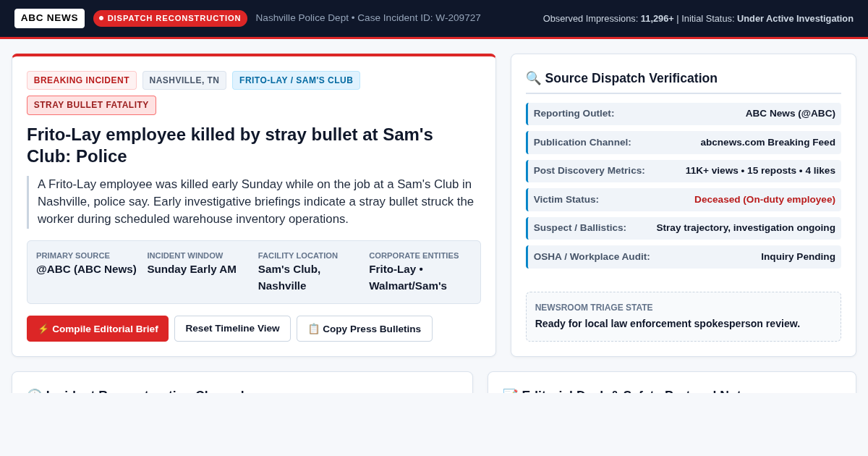Screen dimensions: 868x456
Task: Select the NASHVILLE, TN tag
Action: pyautogui.click(x=184, y=80)
